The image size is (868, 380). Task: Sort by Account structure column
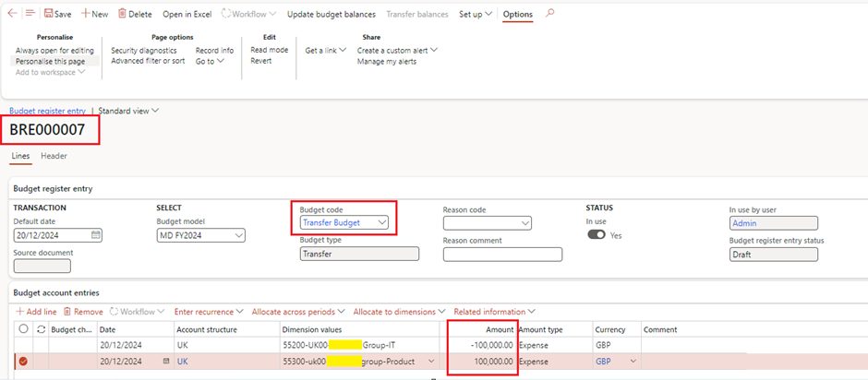[207, 329]
